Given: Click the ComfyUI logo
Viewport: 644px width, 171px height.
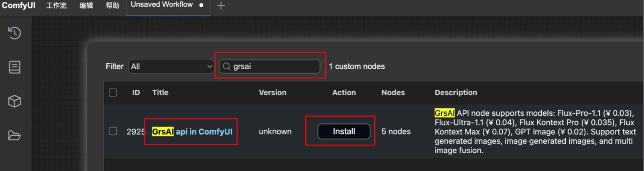Looking at the screenshot, I should [18, 6].
